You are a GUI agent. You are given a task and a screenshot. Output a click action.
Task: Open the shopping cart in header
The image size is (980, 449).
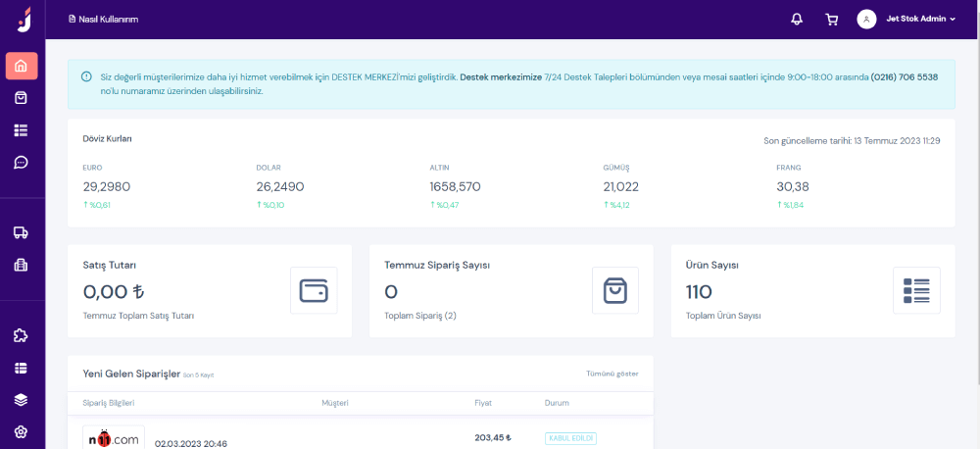(832, 19)
